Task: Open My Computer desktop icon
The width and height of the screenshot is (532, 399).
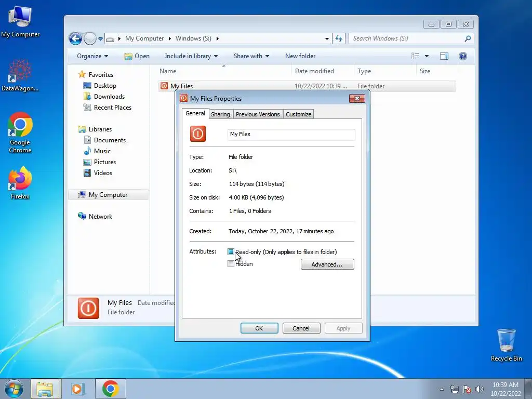Action: (20, 21)
